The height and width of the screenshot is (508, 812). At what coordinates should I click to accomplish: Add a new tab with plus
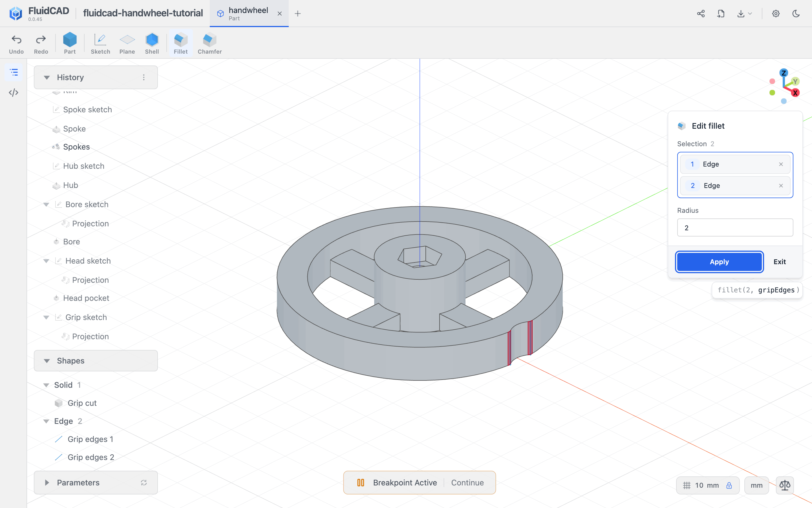point(298,14)
